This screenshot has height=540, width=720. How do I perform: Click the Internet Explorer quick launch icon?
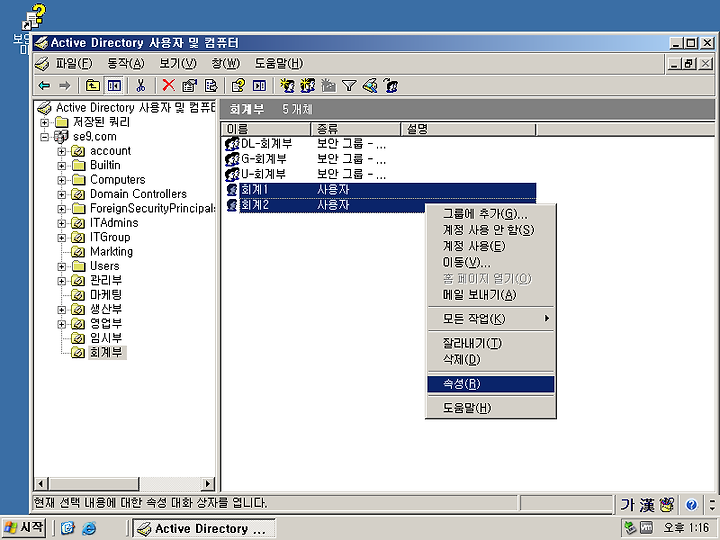[89, 529]
